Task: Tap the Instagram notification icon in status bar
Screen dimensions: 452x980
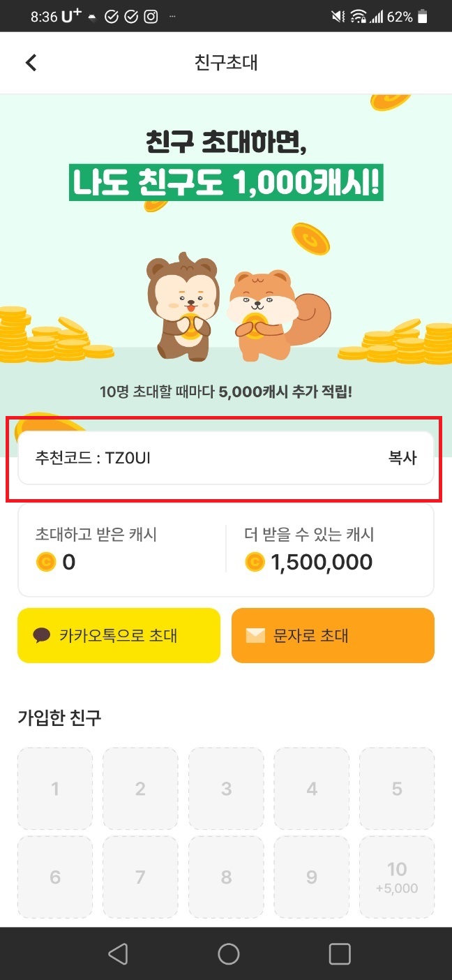Action: tap(151, 17)
